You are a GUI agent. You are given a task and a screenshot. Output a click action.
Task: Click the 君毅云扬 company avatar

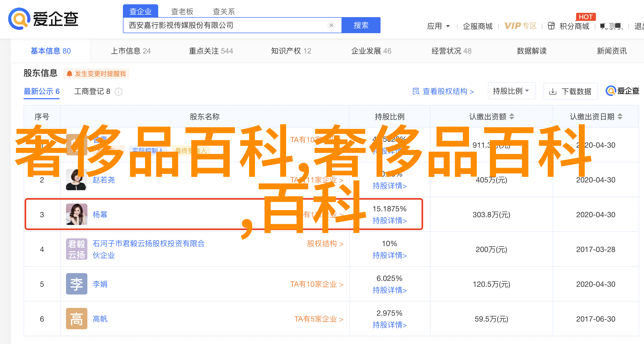point(77,249)
